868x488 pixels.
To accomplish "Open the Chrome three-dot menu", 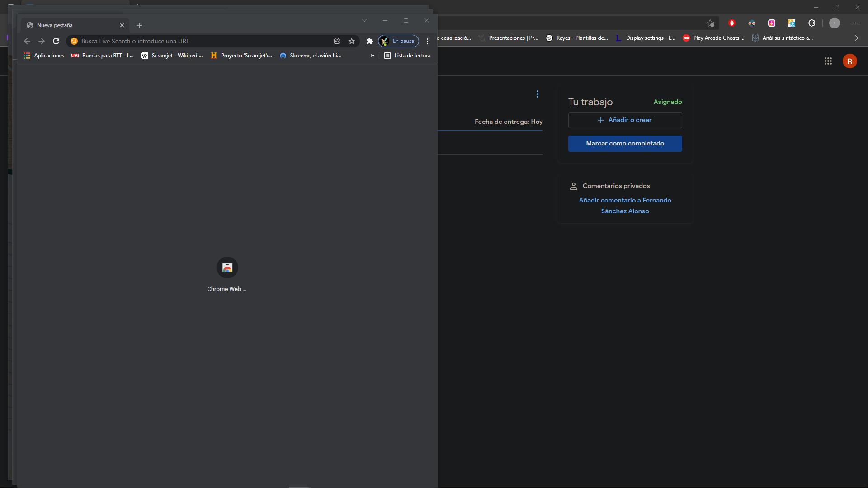I will coord(427,41).
